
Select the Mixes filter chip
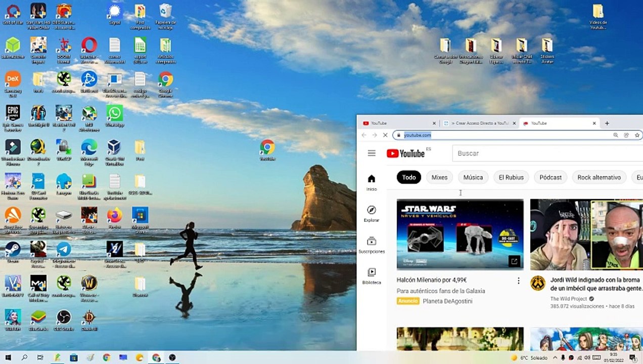tap(439, 177)
